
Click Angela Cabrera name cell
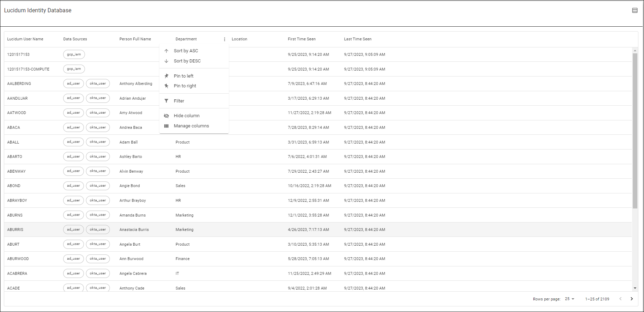133,274
